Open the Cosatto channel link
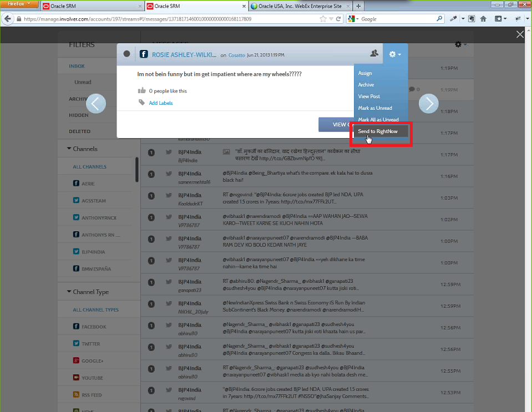 click(x=236, y=55)
